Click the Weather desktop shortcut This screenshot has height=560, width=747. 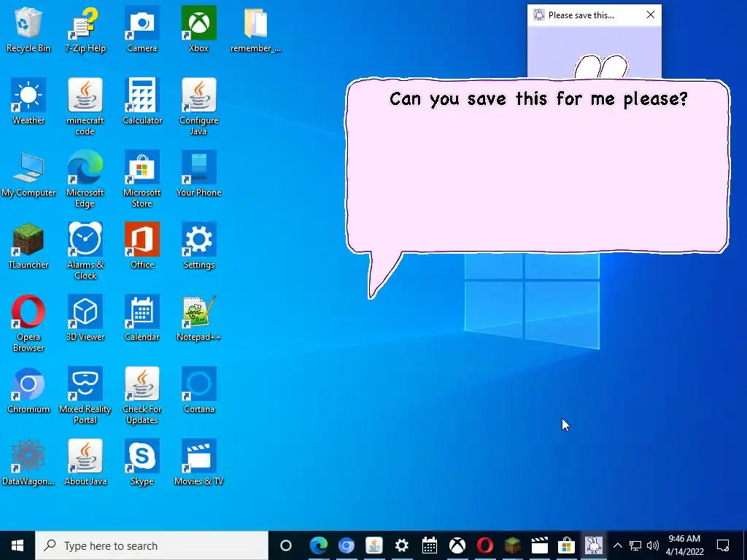(x=28, y=101)
